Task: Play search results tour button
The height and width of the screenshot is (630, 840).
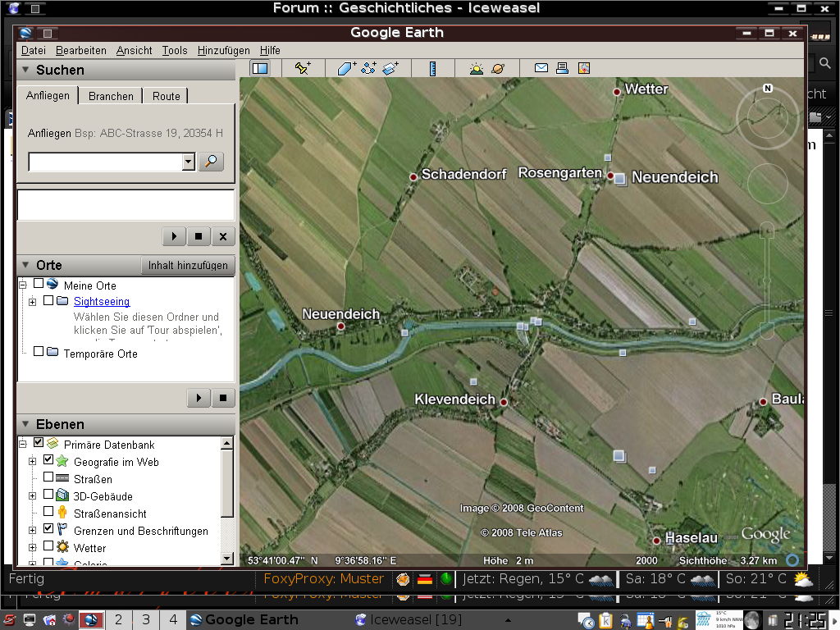Action: click(x=174, y=235)
